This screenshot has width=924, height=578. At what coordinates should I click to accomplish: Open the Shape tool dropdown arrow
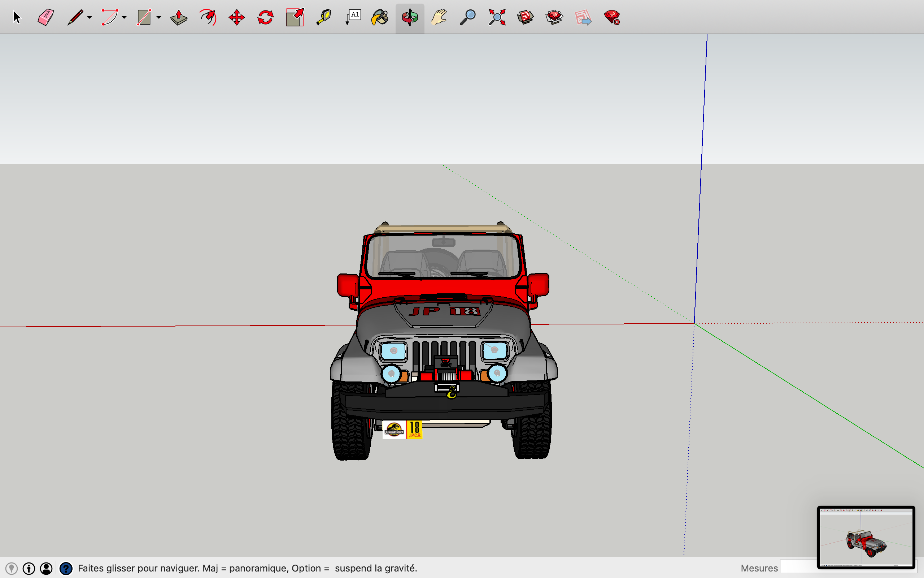coord(159,18)
